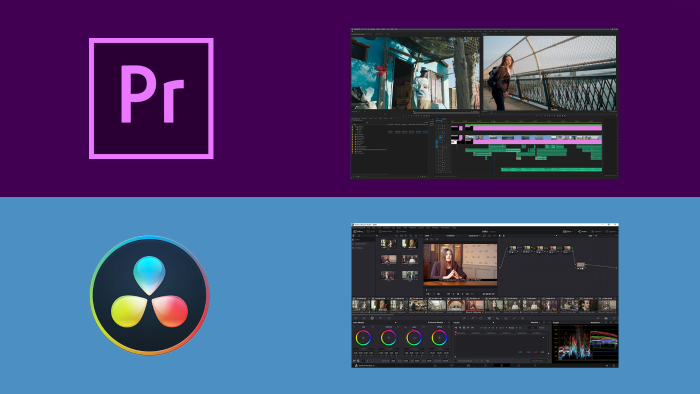The image size is (700, 394).
Task: Click the Premiere program monitor showing woman on bridge
Action: 550,73
